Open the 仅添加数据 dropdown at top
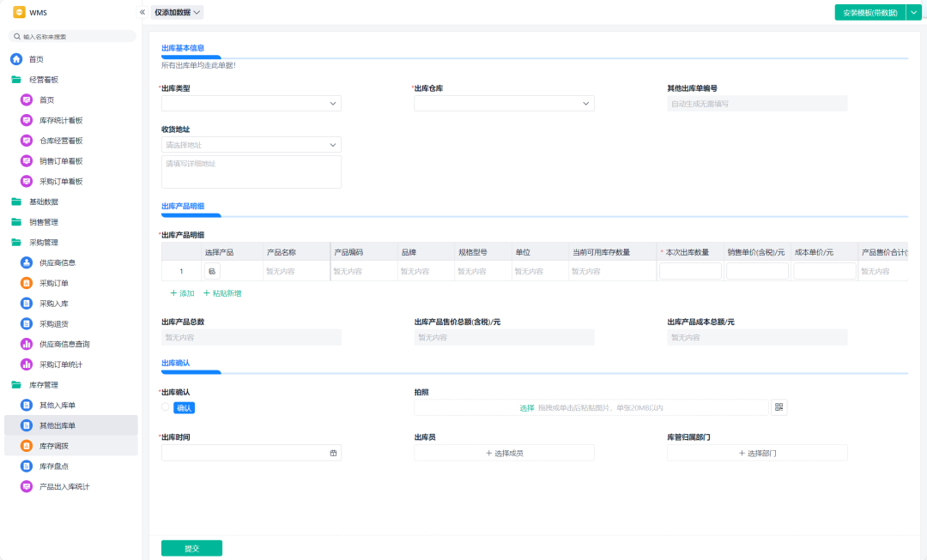The height and width of the screenshot is (560, 927). (x=178, y=12)
